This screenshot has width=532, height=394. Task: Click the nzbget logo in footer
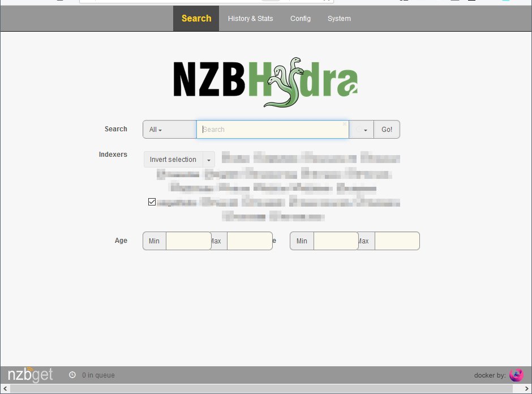pyautogui.click(x=30, y=375)
